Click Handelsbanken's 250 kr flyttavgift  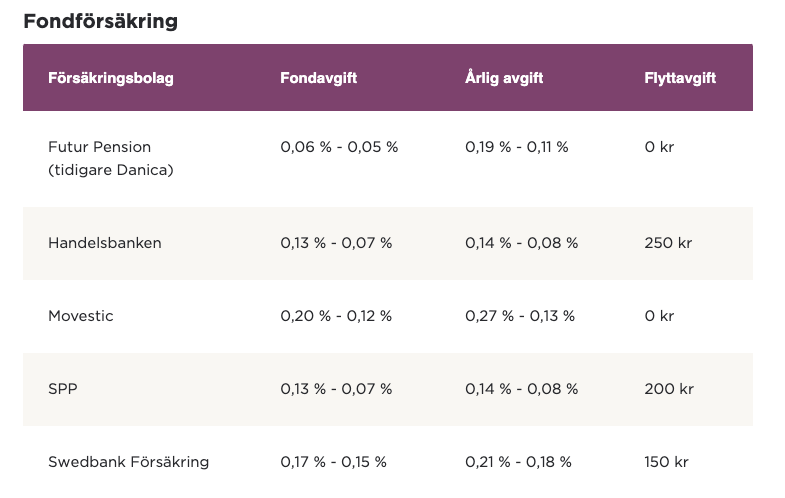tap(668, 243)
